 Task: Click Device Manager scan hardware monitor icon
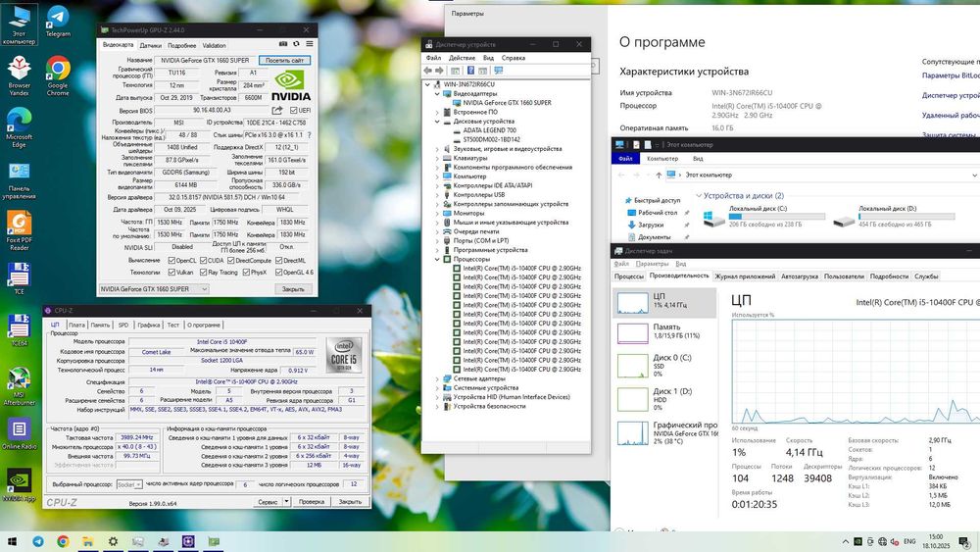pos(498,71)
